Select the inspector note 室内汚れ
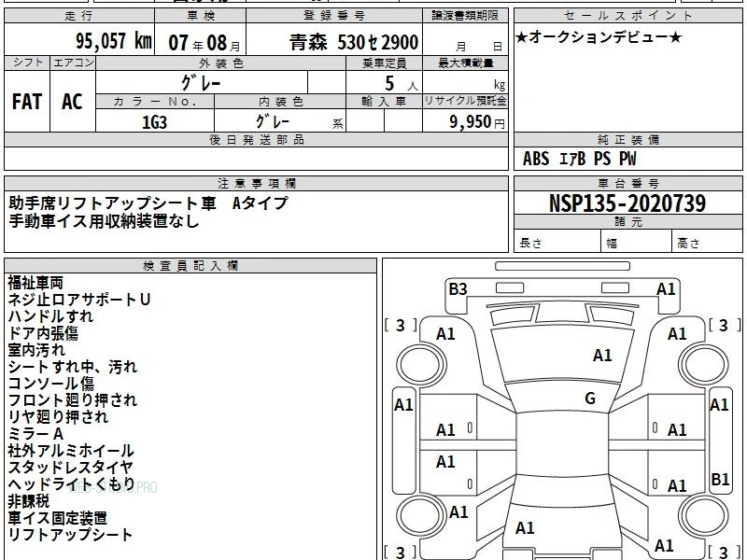The image size is (747, 560). pos(36,349)
